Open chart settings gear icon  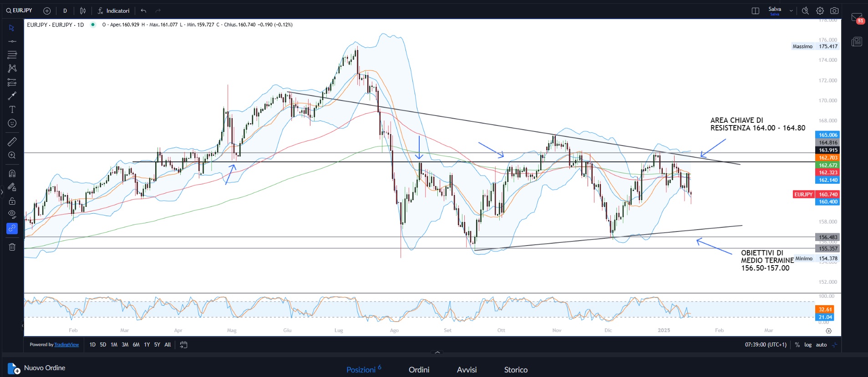point(820,11)
